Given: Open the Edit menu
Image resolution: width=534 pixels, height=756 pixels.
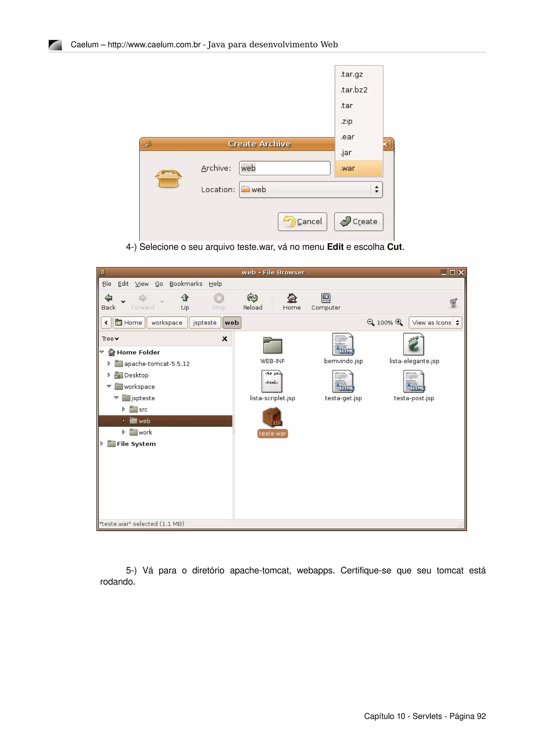Looking at the screenshot, I should pos(123,284).
